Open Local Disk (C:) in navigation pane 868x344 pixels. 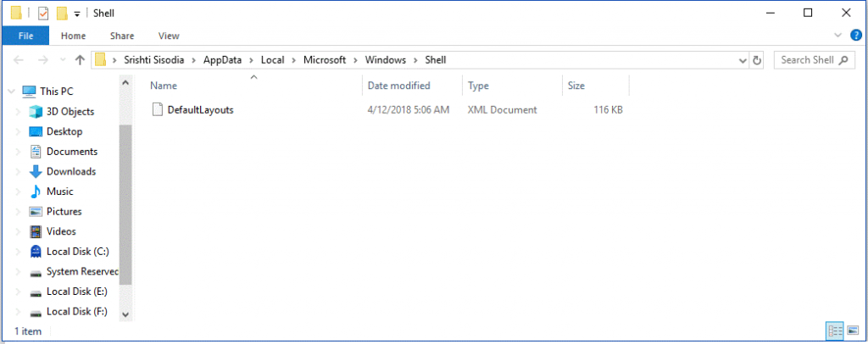tap(77, 251)
